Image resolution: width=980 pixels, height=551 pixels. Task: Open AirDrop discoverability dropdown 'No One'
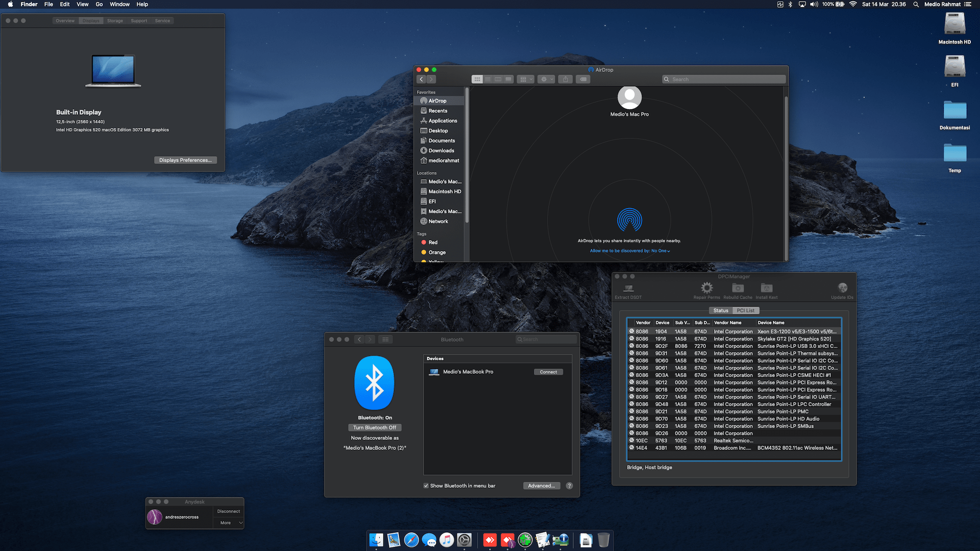click(660, 251)
